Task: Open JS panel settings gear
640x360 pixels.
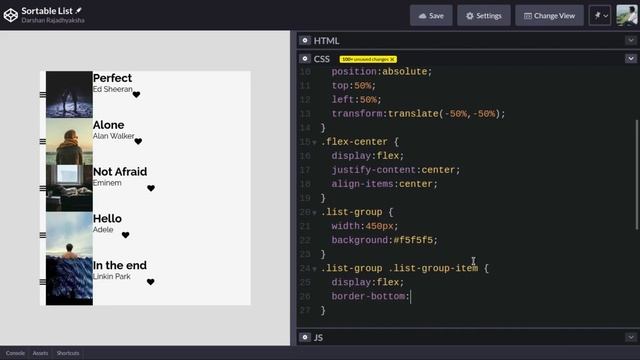Action: click(x=304, y=337)
